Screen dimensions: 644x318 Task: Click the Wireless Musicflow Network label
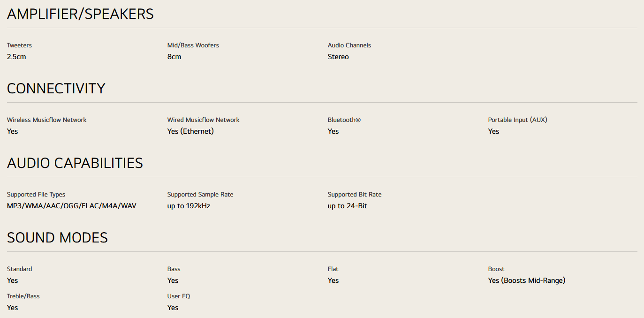pyautogui.click(x=46, y=120)
